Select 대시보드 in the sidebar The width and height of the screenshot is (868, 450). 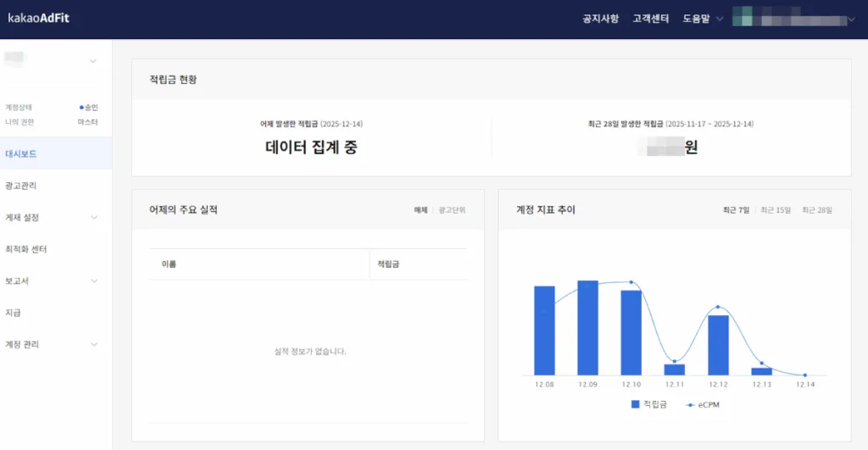coord(21,154)
